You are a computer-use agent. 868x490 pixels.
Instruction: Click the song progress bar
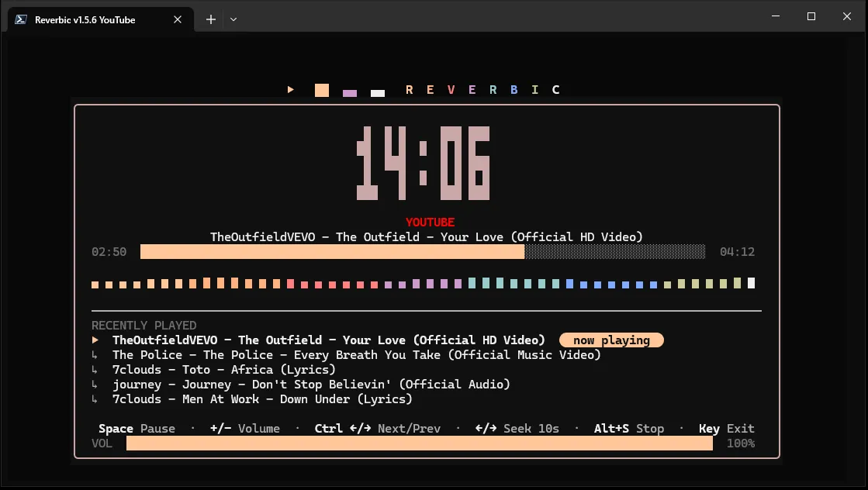point(423,252)
